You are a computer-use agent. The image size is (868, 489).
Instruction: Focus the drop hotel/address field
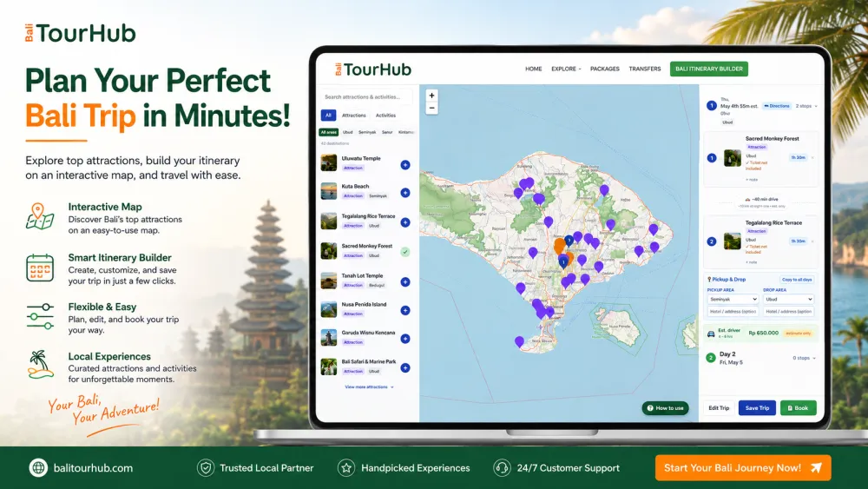pos(788,311)
